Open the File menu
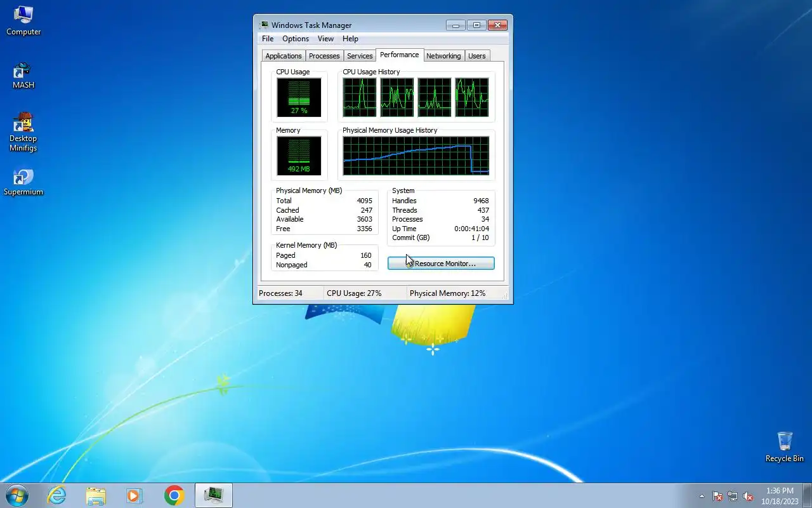This screenshot has height=508, width=812. tap(268, 39)
